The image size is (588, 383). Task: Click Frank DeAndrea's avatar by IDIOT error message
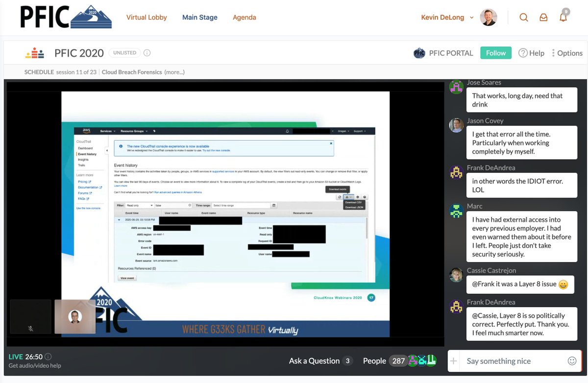(456, 172)
